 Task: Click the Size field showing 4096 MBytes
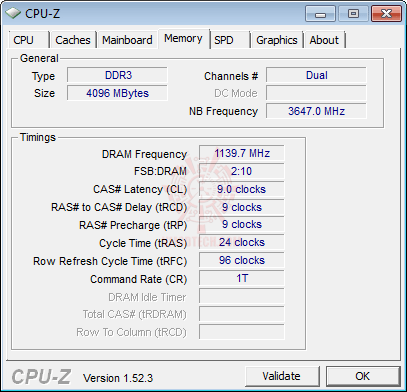coord(117,93)
